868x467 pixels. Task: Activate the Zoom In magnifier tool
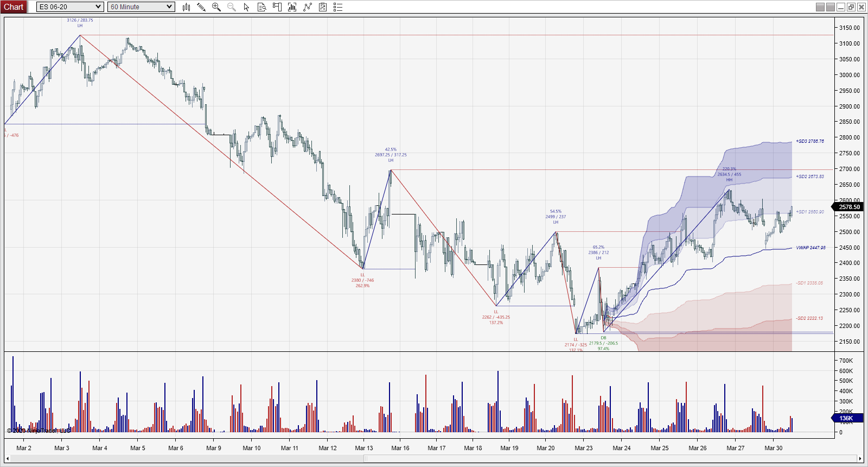pos(216,7)
